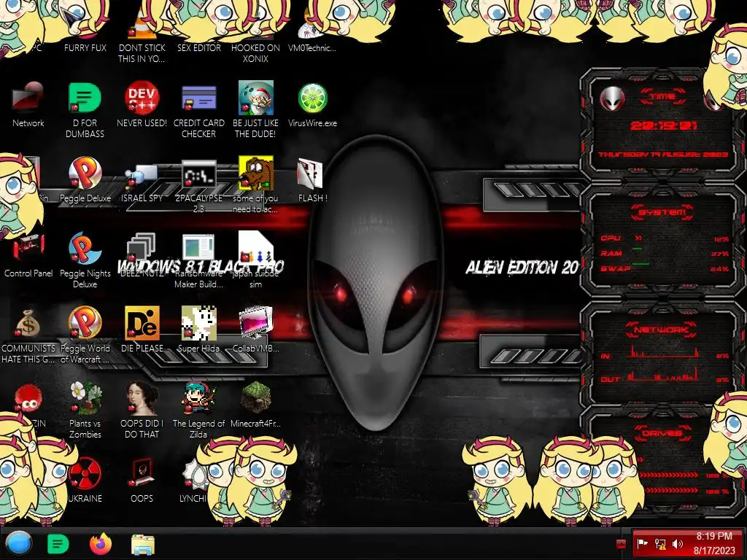Viewport: 747px width, 560px height.
Task: Open the UKRAINE radiation icon shortcut
Action: (x=85, y=480)
